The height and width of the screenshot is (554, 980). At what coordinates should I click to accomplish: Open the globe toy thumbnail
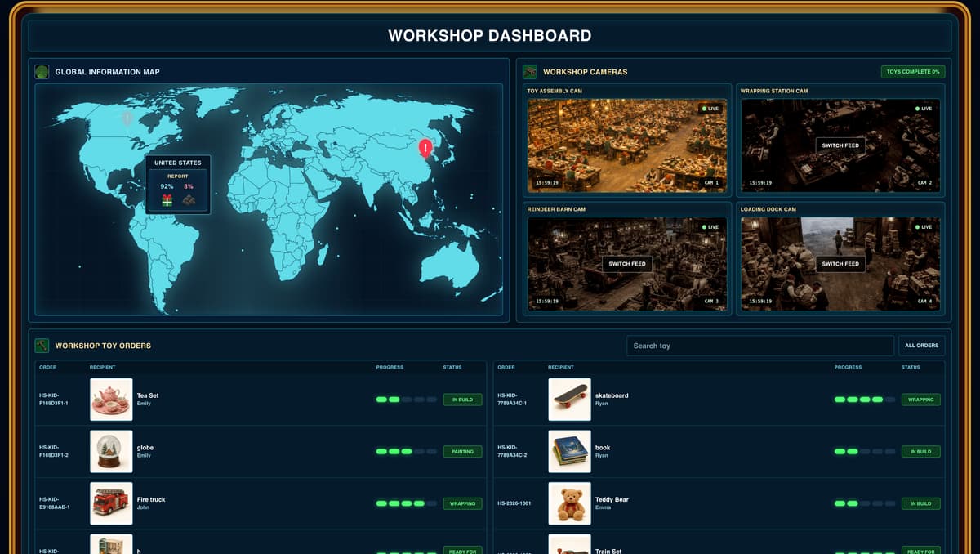(x=111, y=451)
